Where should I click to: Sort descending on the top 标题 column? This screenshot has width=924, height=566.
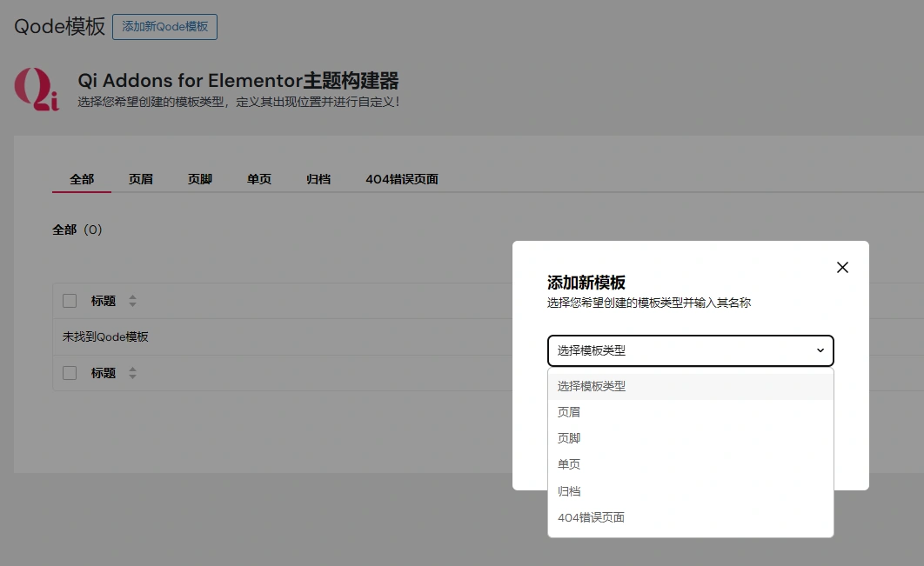pyautogui.click(x=131, y=304)
